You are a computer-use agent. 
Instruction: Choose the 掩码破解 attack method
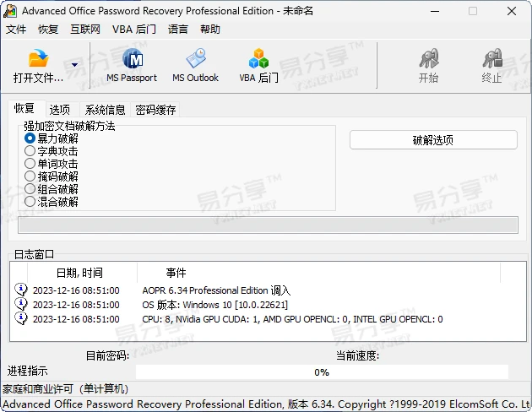(30, 176)
